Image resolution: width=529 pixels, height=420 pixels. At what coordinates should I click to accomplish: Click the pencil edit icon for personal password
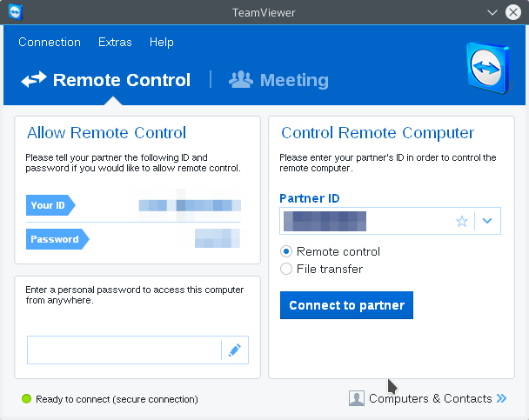235,350
